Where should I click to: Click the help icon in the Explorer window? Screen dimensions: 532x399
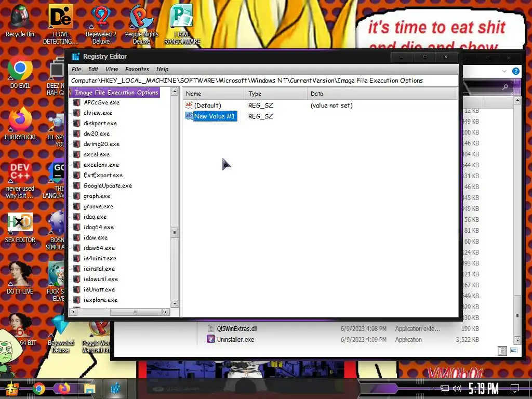tap(515, 71)
